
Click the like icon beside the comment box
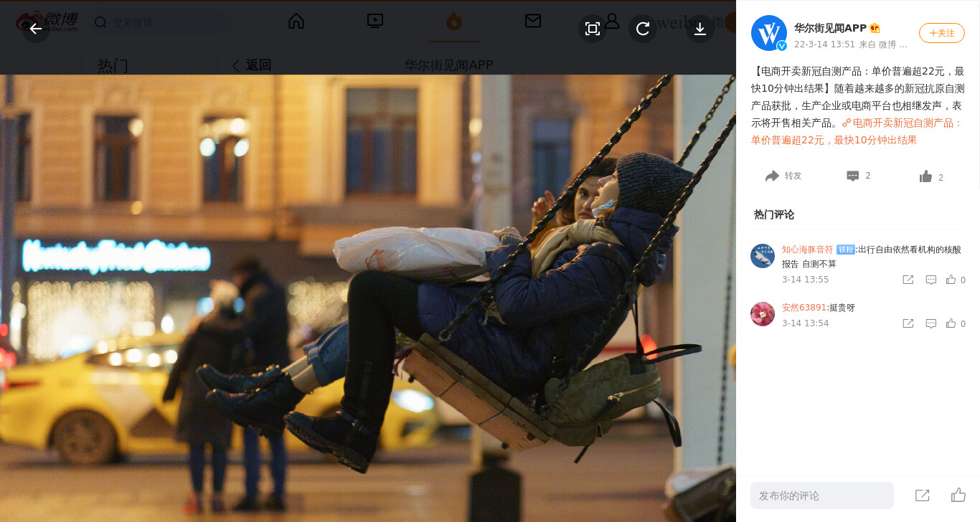[x=958, y=495]
